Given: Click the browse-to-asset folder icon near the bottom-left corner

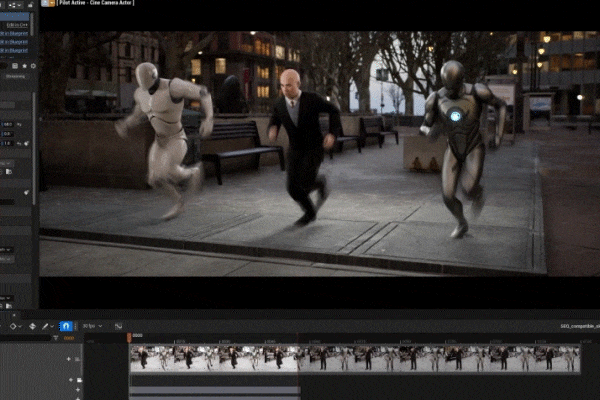Looking at the screenshot, I should point(8,306).
